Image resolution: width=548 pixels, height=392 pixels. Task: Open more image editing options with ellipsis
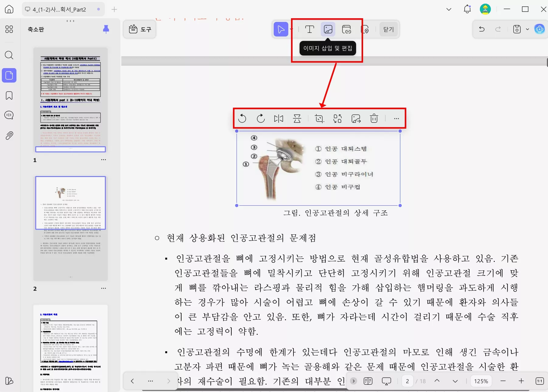[396, 119]
